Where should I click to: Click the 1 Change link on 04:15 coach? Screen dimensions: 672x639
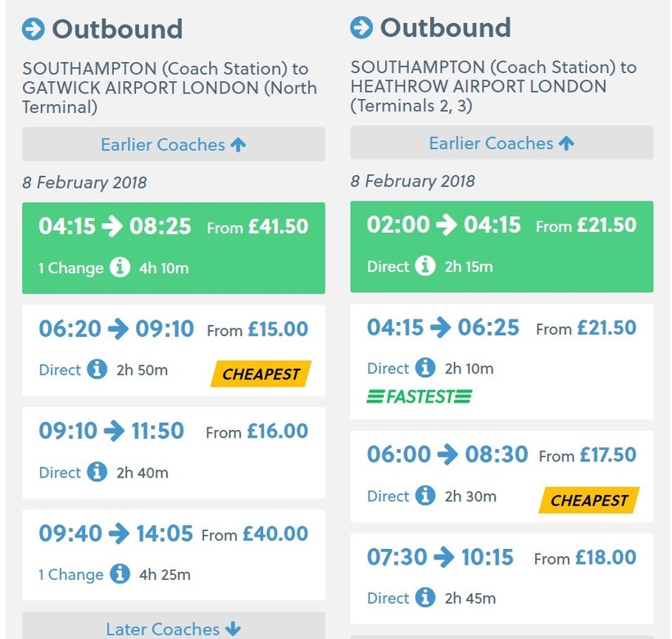coord(70,268)
